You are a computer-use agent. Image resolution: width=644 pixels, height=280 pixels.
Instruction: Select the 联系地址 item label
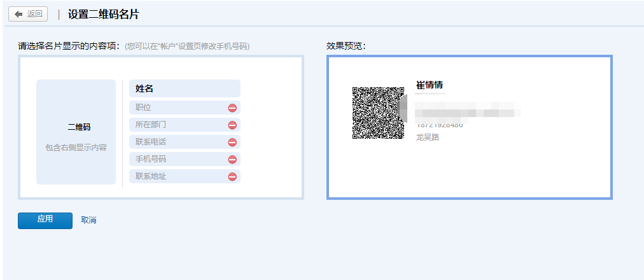(x=151, y=176)
